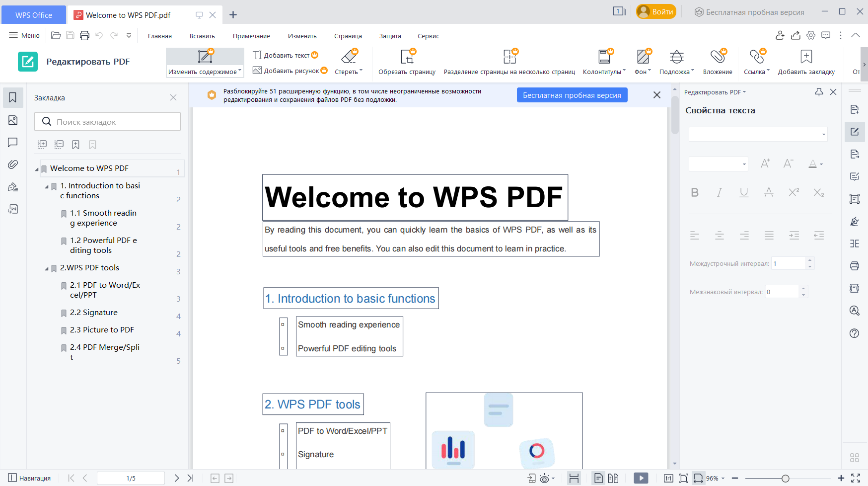The height and width of the screenshot is (486, 868).
Task: Open the help question mark icon
Action: pos(854,333)
